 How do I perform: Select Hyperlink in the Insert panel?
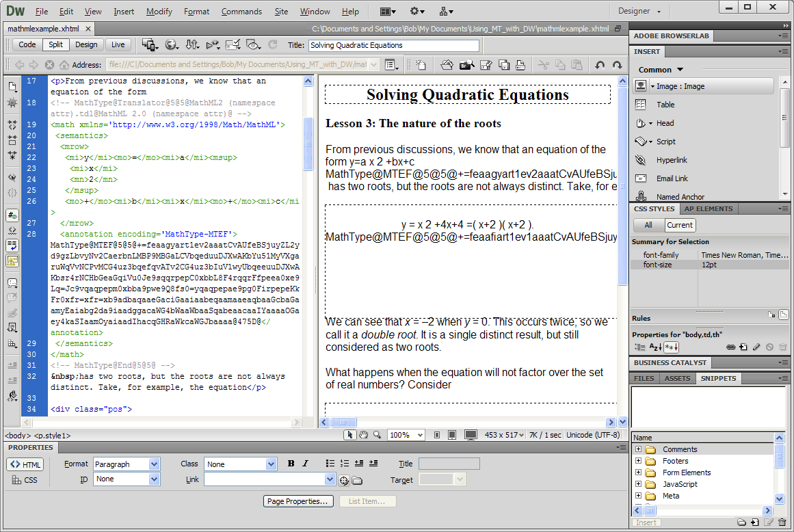(x=672, y=160)
